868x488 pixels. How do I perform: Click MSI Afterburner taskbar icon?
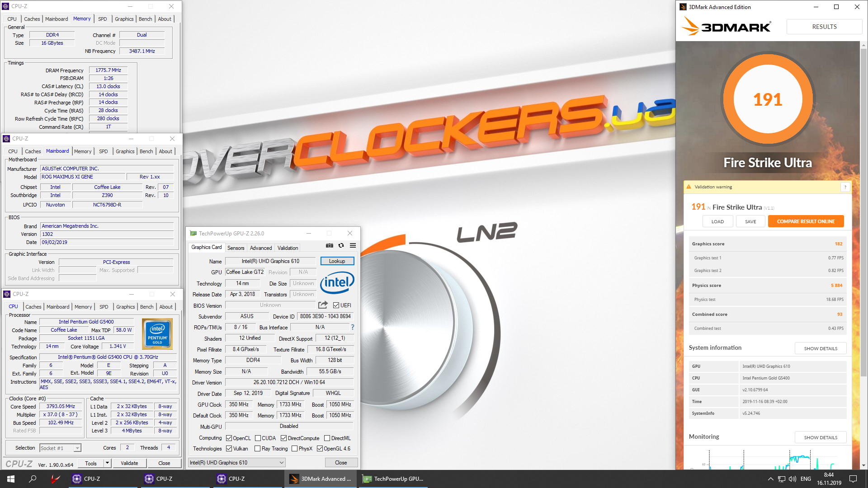click(x=55, y=479)
